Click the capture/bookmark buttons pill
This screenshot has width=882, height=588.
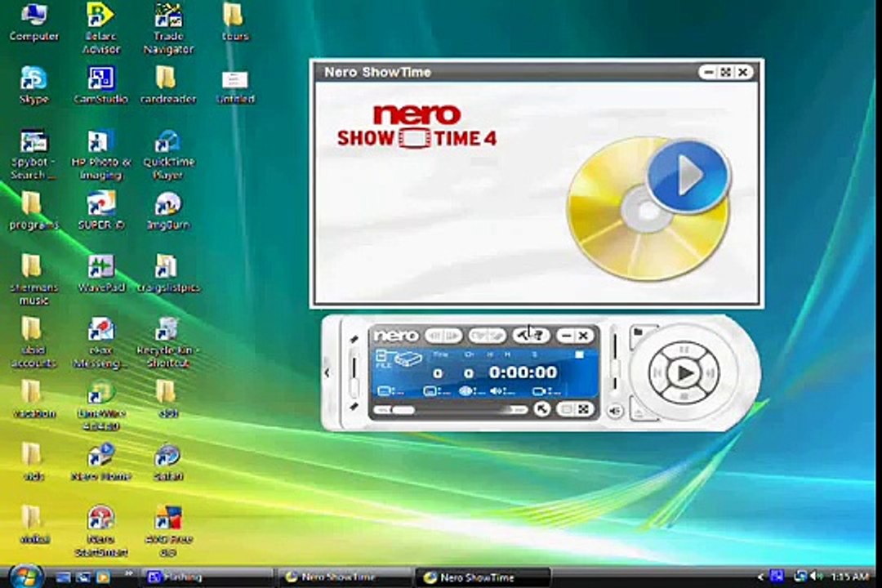tap(487, 336)
